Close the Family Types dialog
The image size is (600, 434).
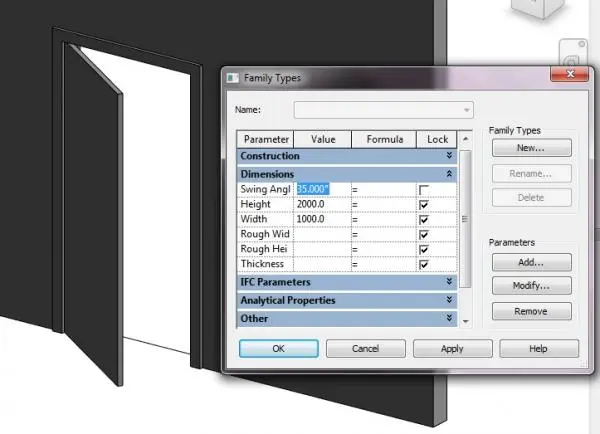pos(569,74)
